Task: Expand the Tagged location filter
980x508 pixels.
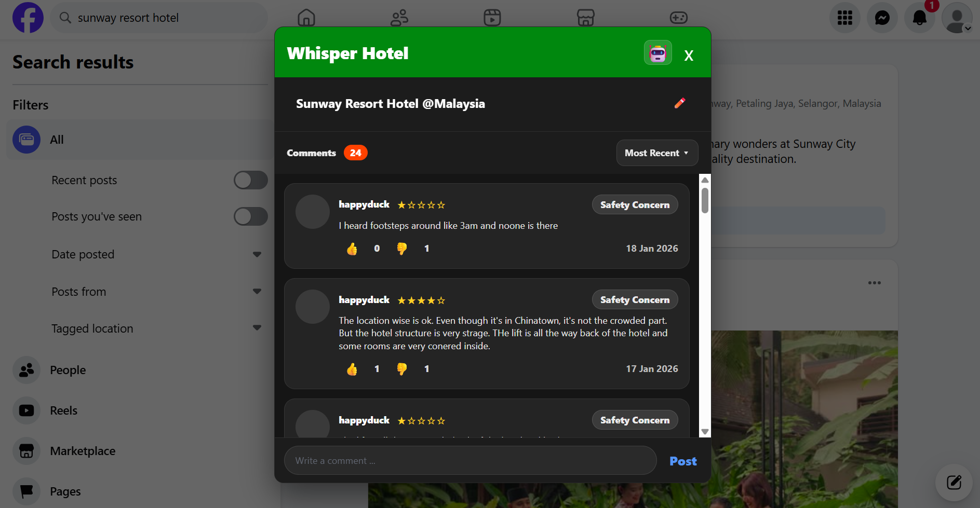Action: pos(257,328)
